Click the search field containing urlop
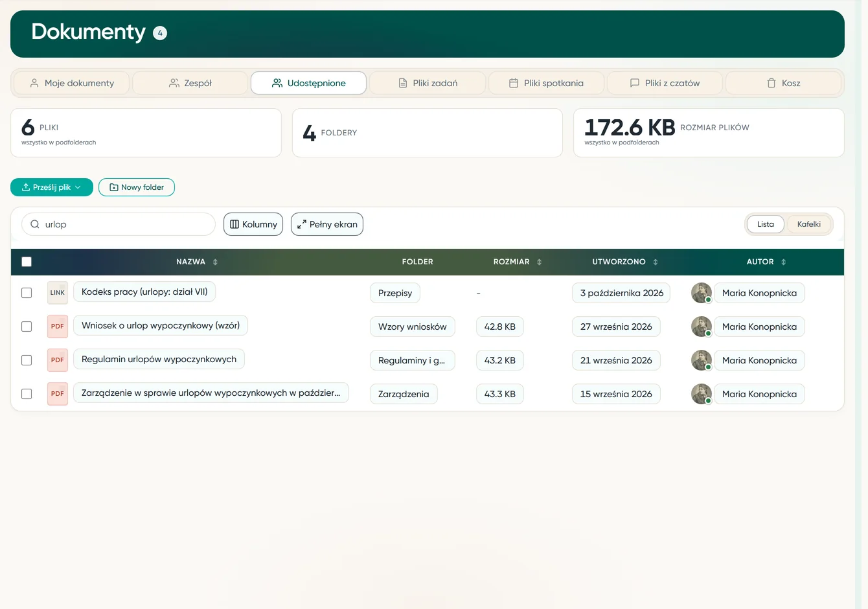This screenshot has width=868, height=609. tap(119, 224)
